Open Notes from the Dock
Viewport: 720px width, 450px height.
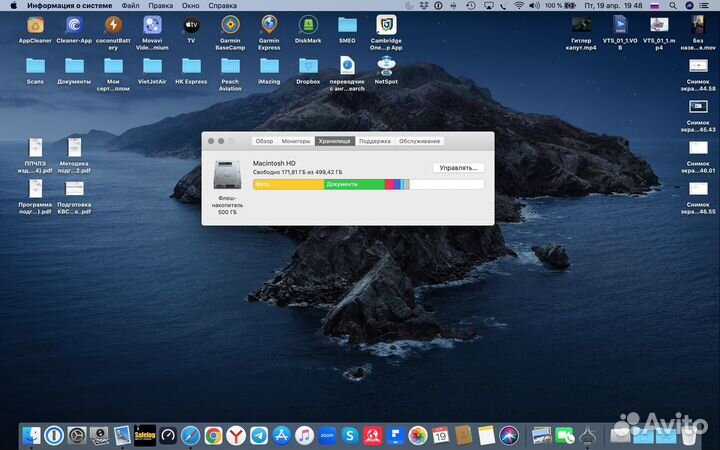point(486,435)
